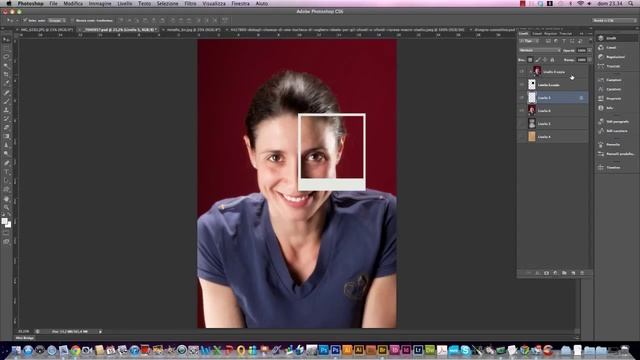Toggle visibility of selected Livello 5 layer
640x360 pixels.
click(522, 98)
